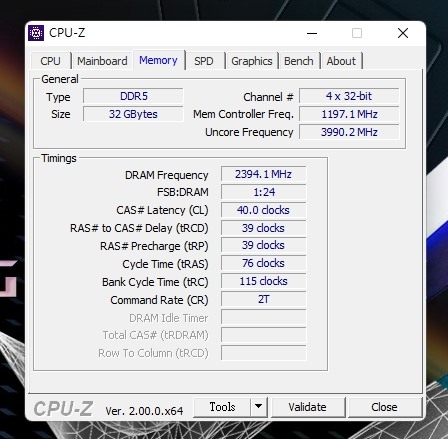
Task: Click the tRCD 39 clocks value
Action: click(263, 228)
